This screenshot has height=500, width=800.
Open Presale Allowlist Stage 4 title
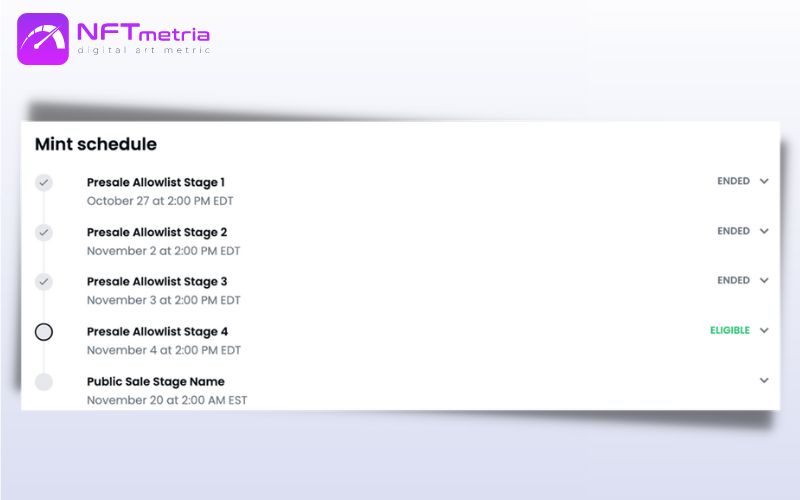click(157, 332)
